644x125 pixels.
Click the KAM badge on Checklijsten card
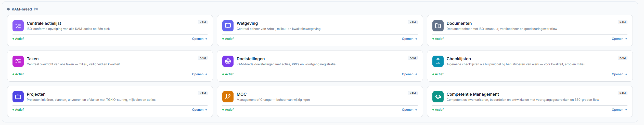coord(623,58)
